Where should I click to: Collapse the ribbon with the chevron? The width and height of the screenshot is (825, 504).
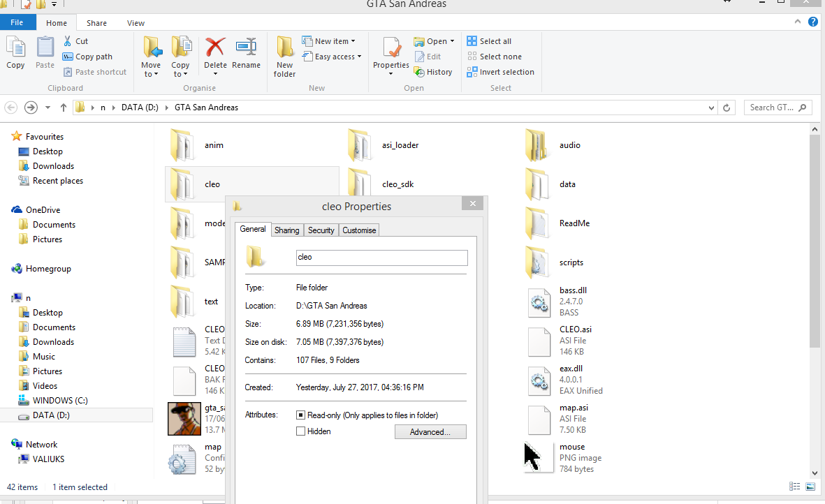tap(798, 22)
